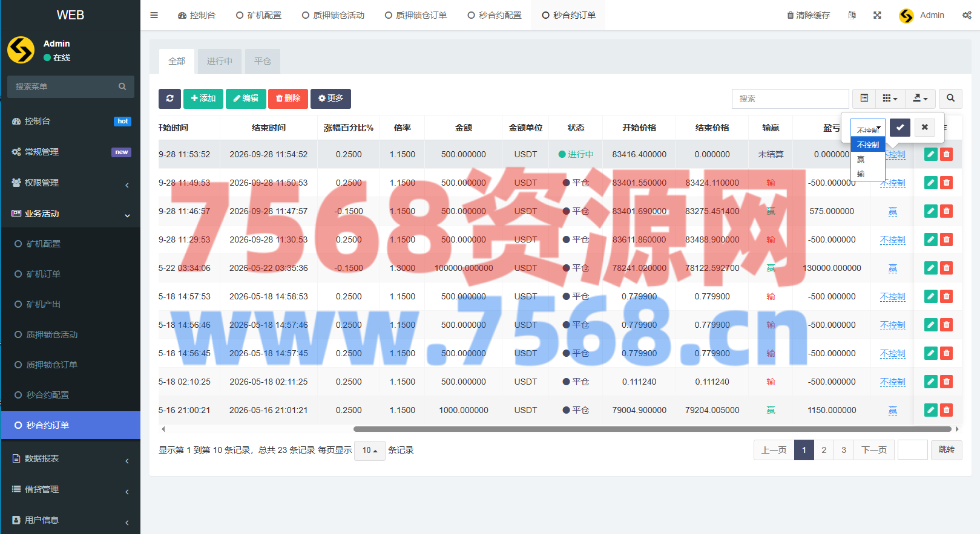Click the refresh table icon button
This screenshot has height=534, width=980.
pyautogui.click(x=169, y=99)
